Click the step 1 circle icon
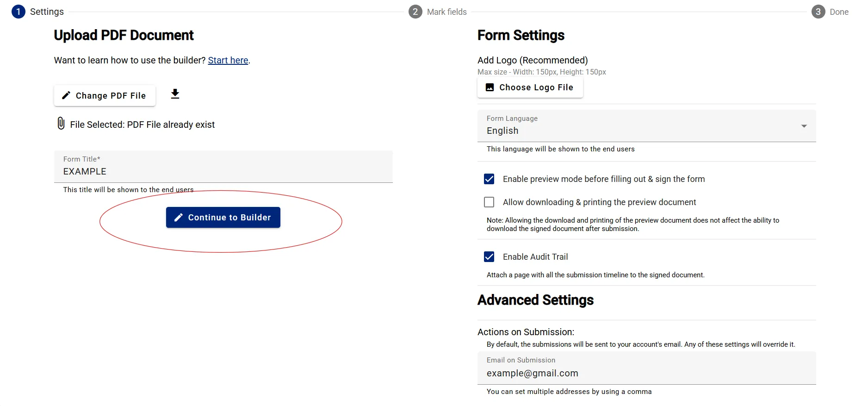 coord(19,12)
